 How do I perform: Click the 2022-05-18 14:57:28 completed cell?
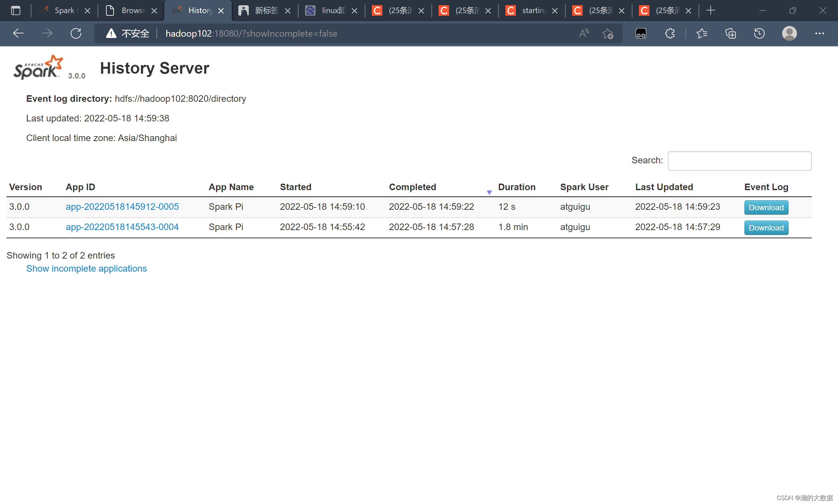click(431, 227)
